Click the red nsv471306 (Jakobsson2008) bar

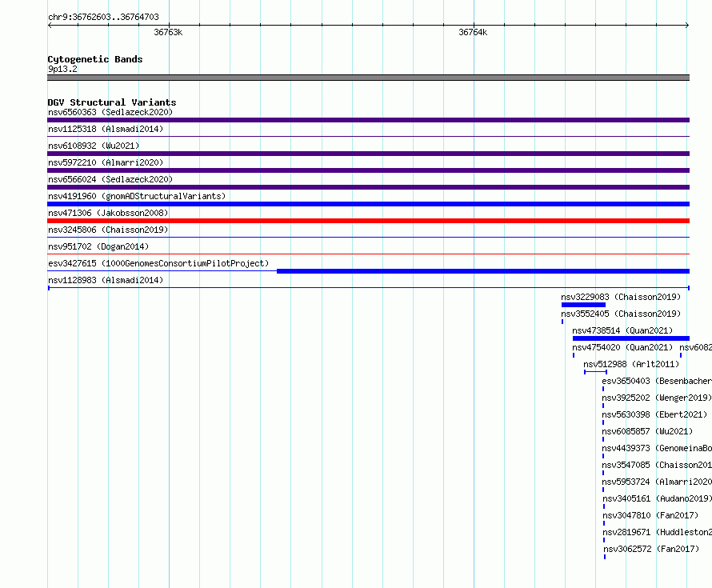(368, 221)
